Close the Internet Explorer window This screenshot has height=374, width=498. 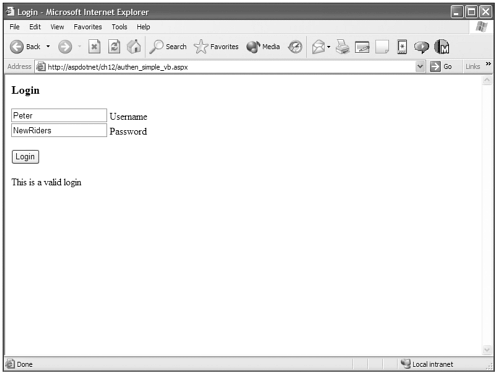(486, 12)
